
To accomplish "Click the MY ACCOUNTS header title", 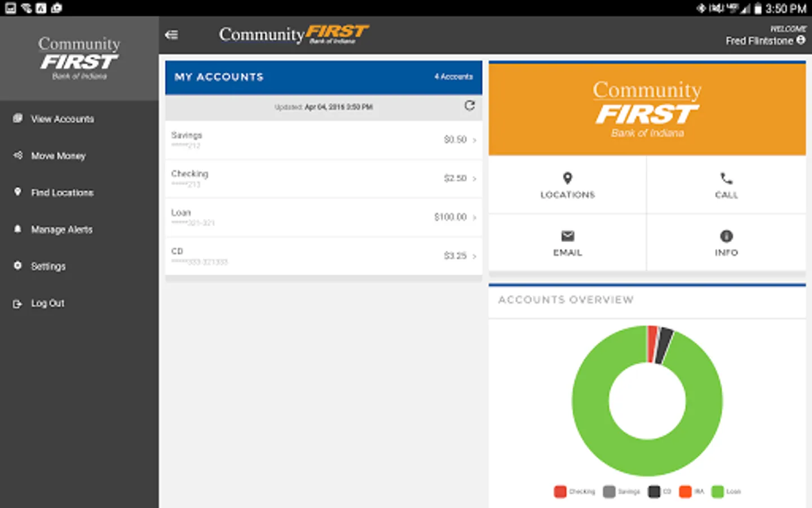I will (x=219, y=77).
